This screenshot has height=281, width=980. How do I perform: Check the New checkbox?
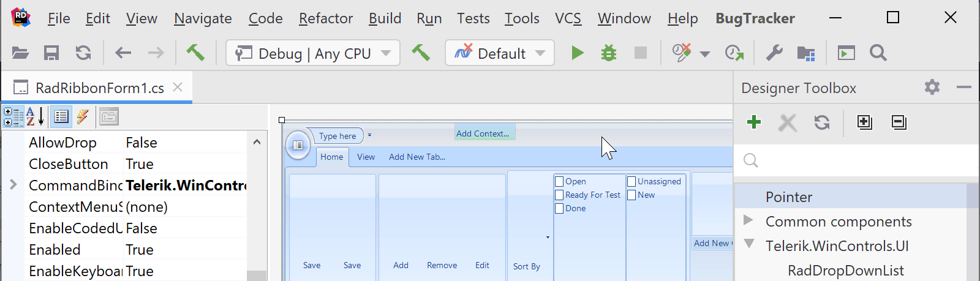point(631,195)
